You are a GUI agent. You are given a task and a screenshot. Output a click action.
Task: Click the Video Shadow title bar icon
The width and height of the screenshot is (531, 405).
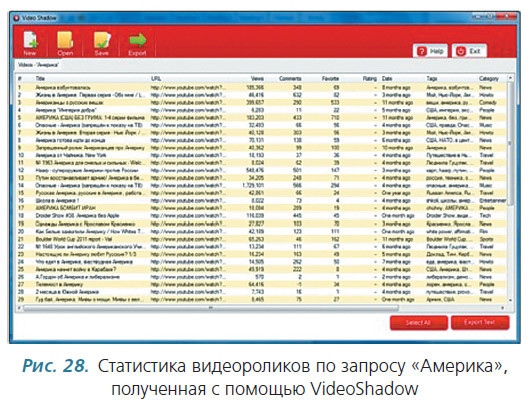tap(16, 18)
